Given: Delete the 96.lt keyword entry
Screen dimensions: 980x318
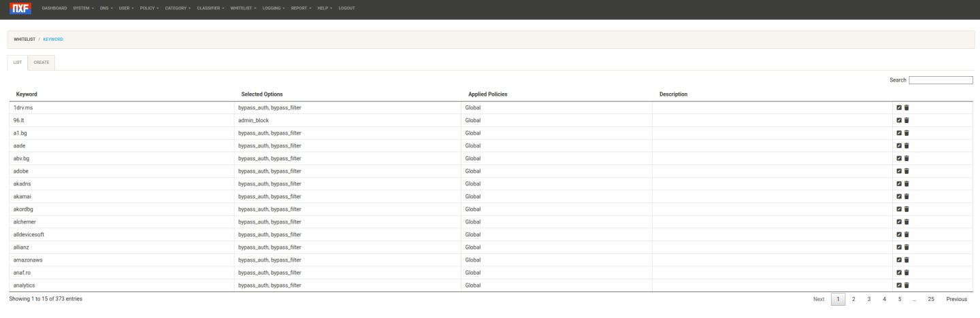Looking at the screenshot, I should [x=906, y=120].
